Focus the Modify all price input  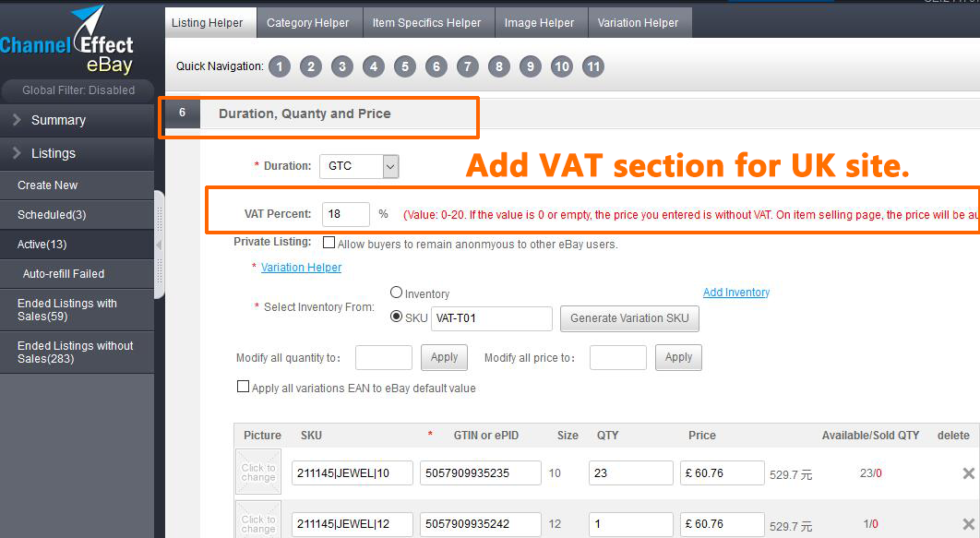click(x=618, y=357)
